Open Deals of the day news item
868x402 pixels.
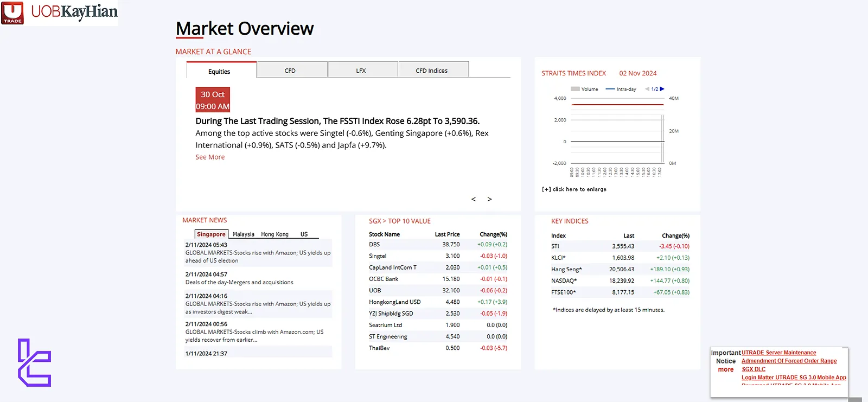pos(239,282)
